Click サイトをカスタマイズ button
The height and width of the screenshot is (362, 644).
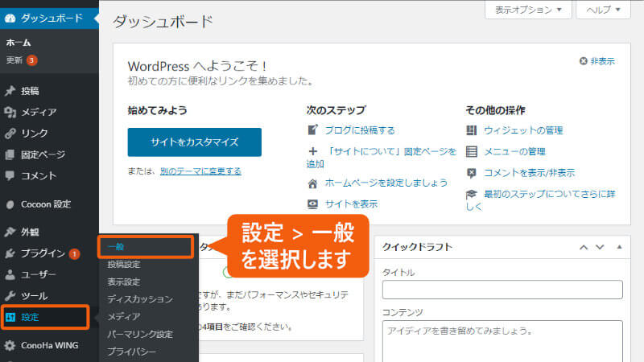tap(195, 142)
